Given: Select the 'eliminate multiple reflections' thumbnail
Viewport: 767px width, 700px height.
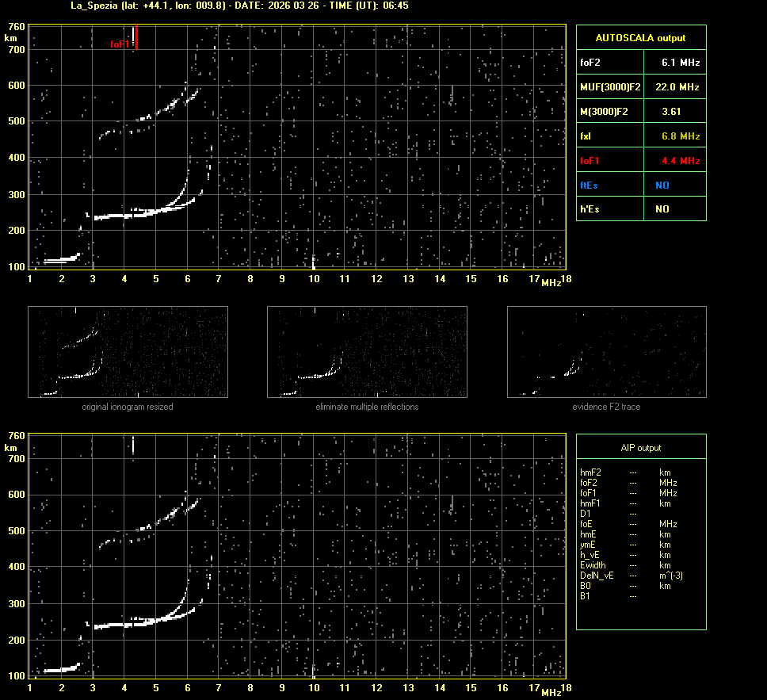Looking at the screenshot, I should click(367, 352).
